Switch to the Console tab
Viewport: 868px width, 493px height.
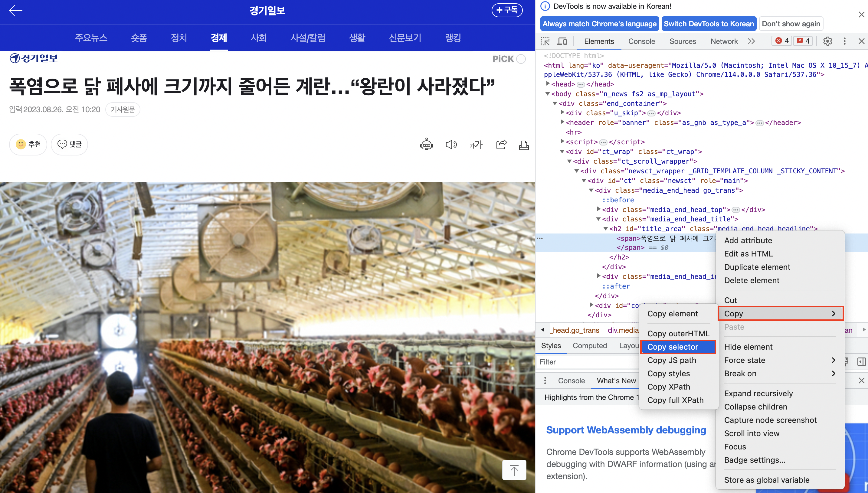point(641,41)
